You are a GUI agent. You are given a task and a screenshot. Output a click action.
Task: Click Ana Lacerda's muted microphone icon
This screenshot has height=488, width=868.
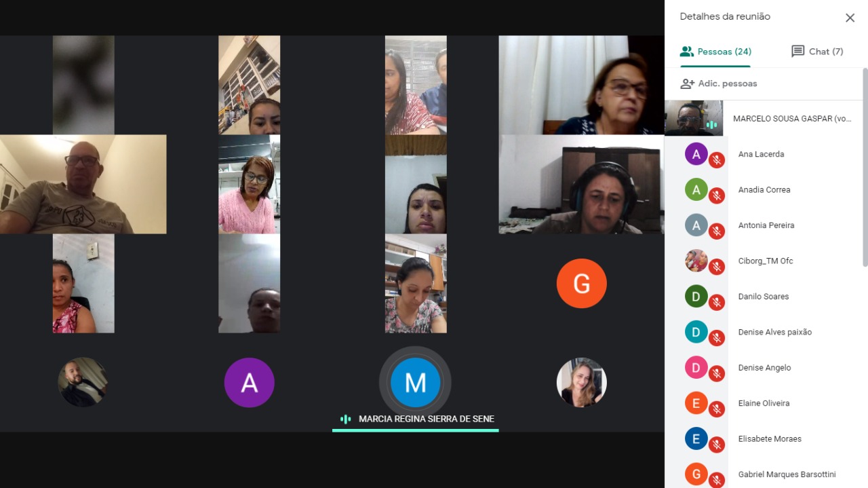pyautogui.click(x=717, y=161)
